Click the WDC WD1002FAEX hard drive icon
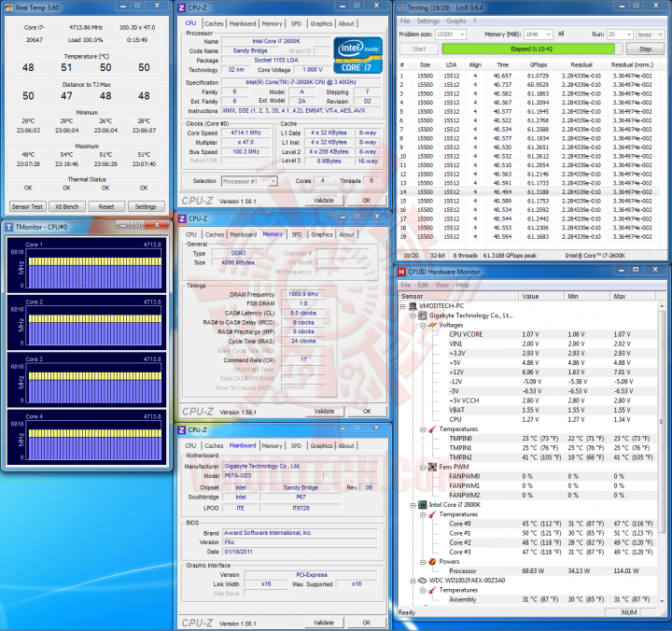The height and width of the screenshot is (631, 672). pyautogui.click(x=422, y=581)
